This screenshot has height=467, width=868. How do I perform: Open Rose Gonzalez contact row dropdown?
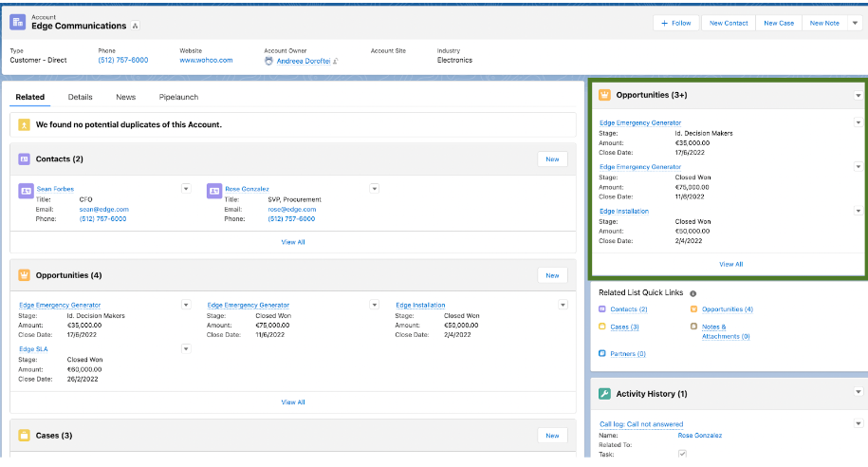(x=374, y=189)
